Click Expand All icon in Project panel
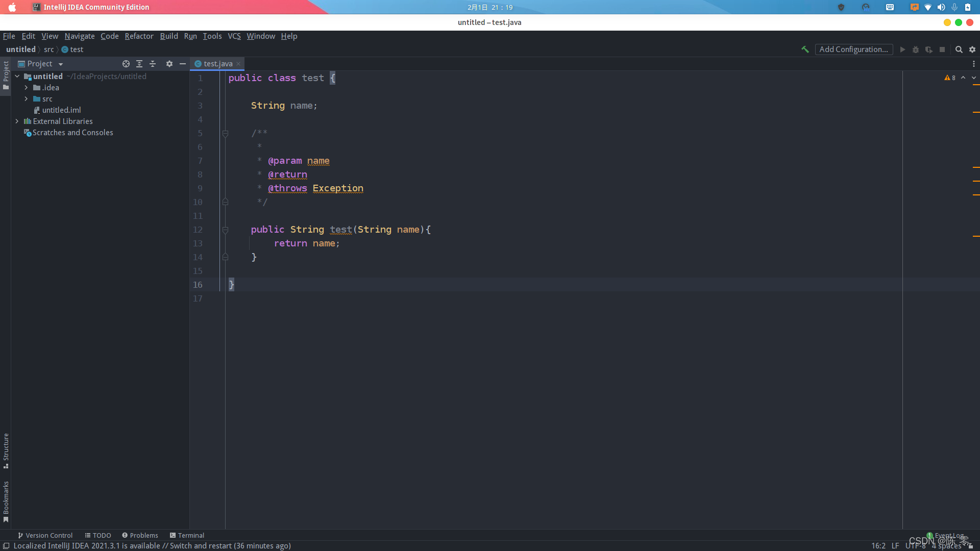The width and height of the screenshot is (980, 551). tap(139, 64)
